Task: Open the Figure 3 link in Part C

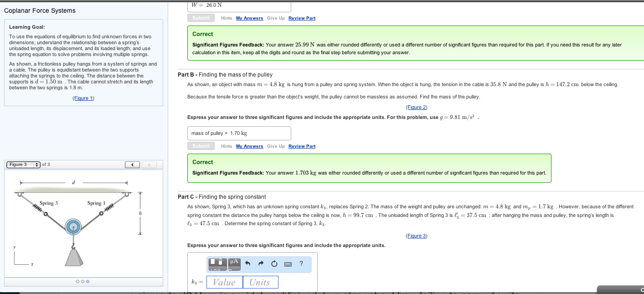Action: tap(416, 236)
